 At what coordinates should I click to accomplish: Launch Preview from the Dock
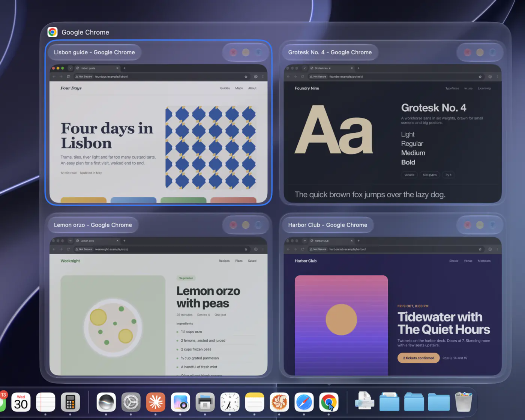tap(180, 402)
